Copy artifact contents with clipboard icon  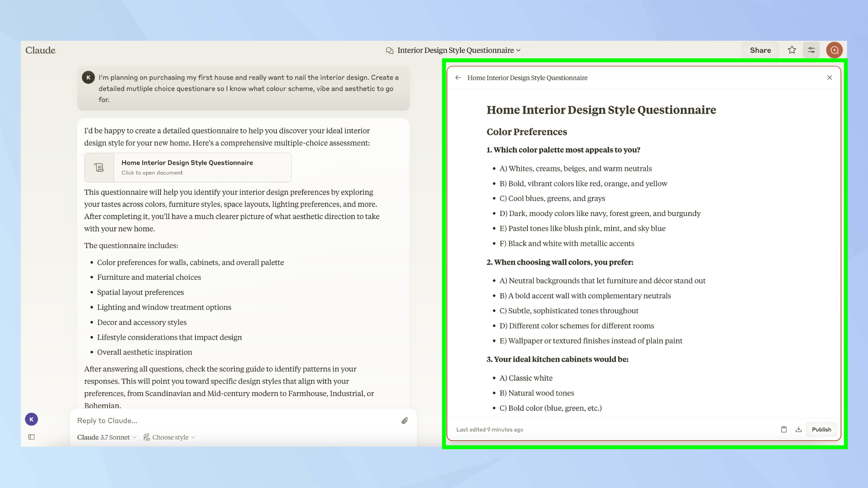[784, 429]
